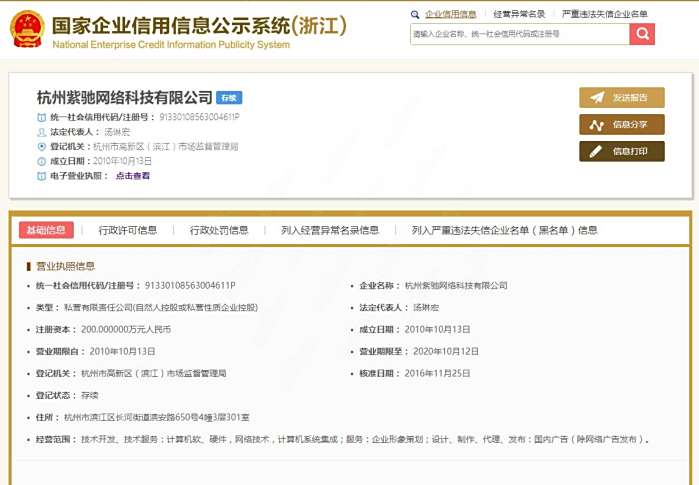This screenshot has height=485, width=699.
Task: Click the 点击查看 license link
Action: tap(132, 176)
